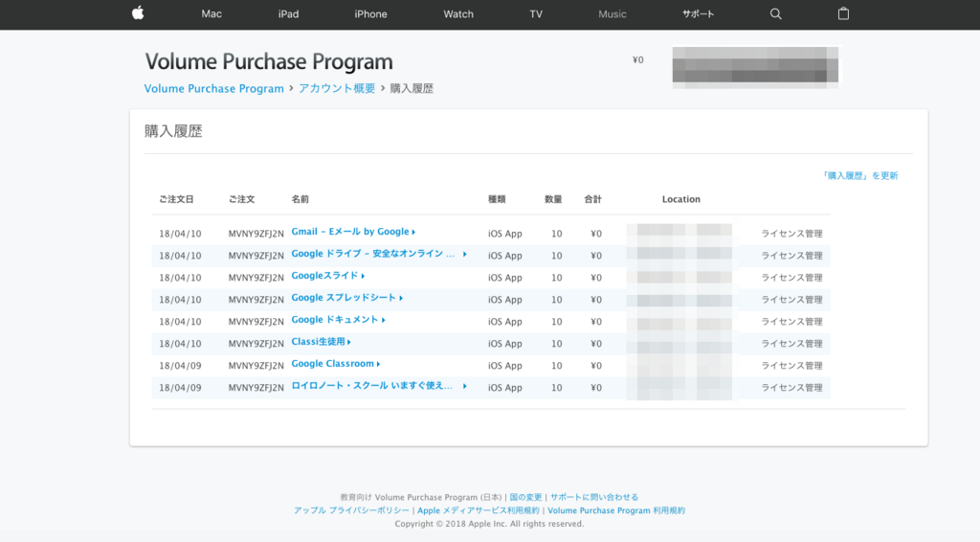Expand arrow next to Googleスライド

click(363, 277)
